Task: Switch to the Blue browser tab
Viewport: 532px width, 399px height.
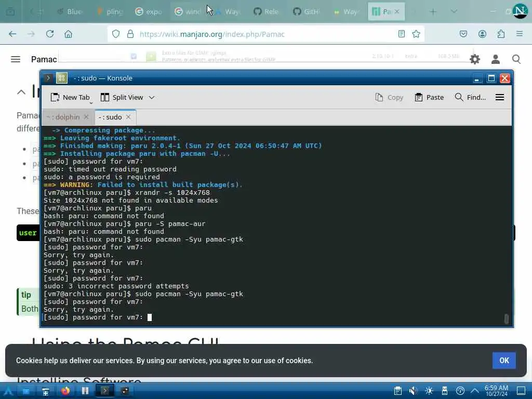Action: coord(70,11)
